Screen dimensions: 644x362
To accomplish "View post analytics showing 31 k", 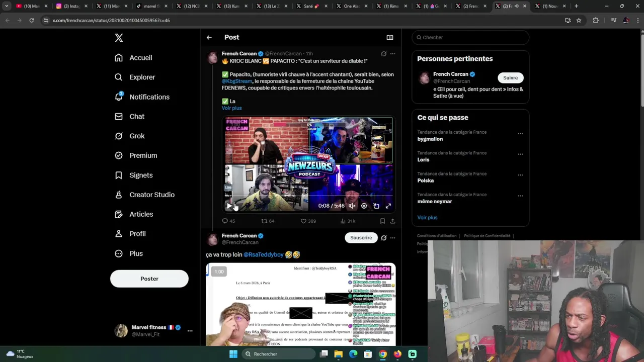I will [348, 221].
